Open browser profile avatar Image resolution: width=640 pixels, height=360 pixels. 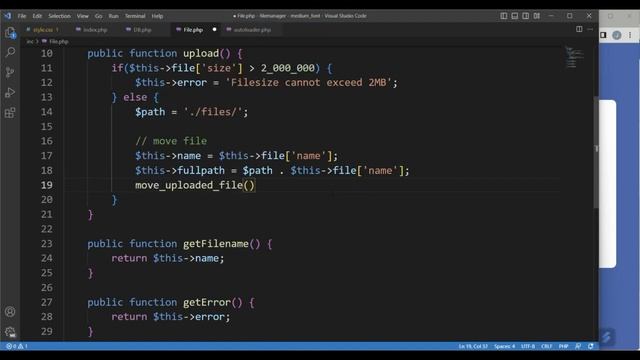(617, 35)
